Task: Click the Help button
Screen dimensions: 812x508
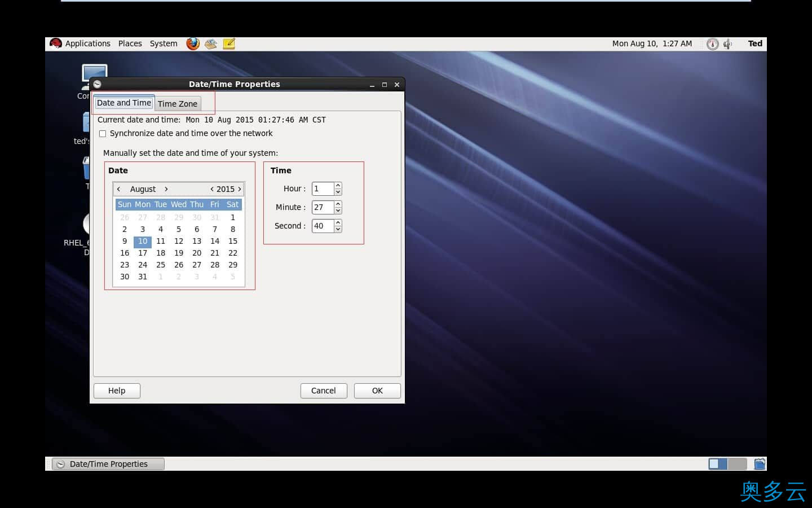Action: (x=117, y=391)
